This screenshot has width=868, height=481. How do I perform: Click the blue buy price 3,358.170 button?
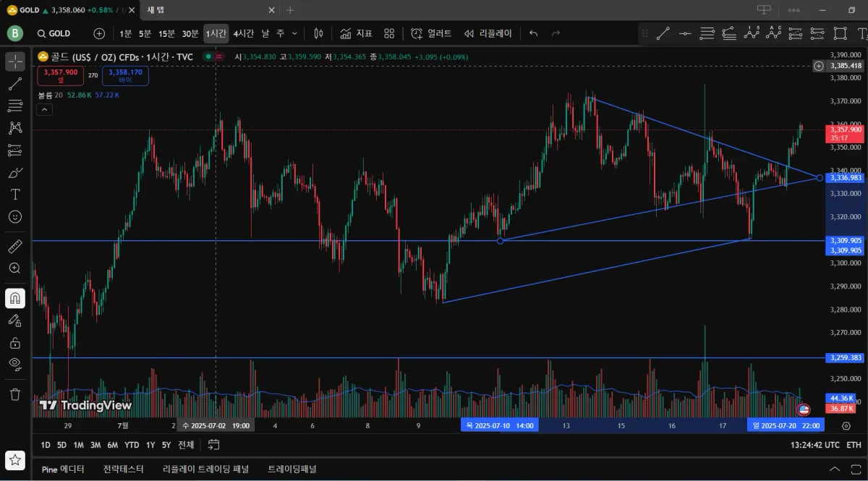(x=126, y=76)
